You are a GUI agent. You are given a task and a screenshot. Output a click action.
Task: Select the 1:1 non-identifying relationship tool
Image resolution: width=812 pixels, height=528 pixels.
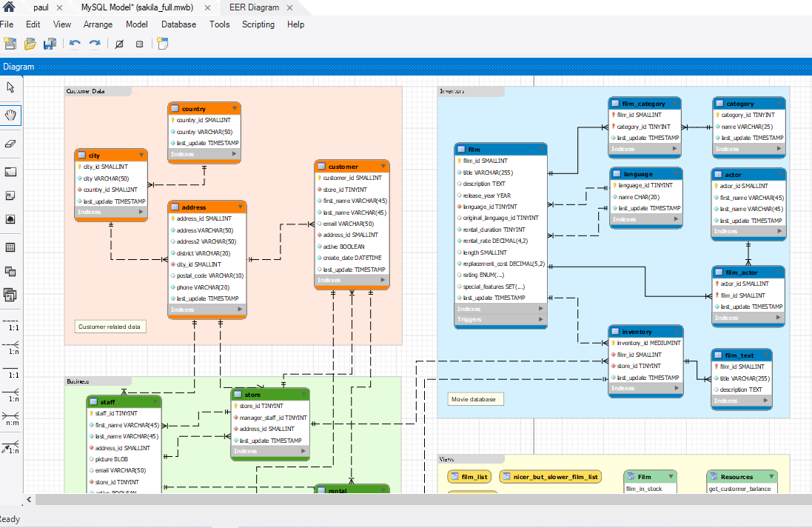point(10,324)
